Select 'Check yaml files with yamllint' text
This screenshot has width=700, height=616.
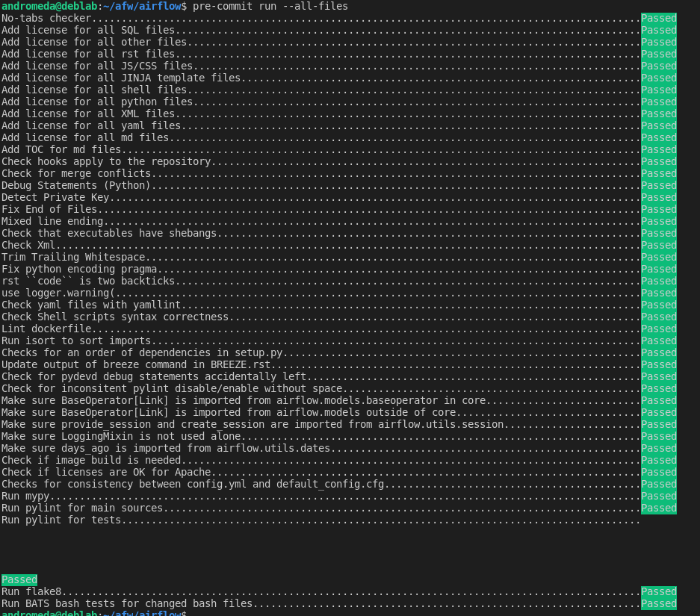91,305
